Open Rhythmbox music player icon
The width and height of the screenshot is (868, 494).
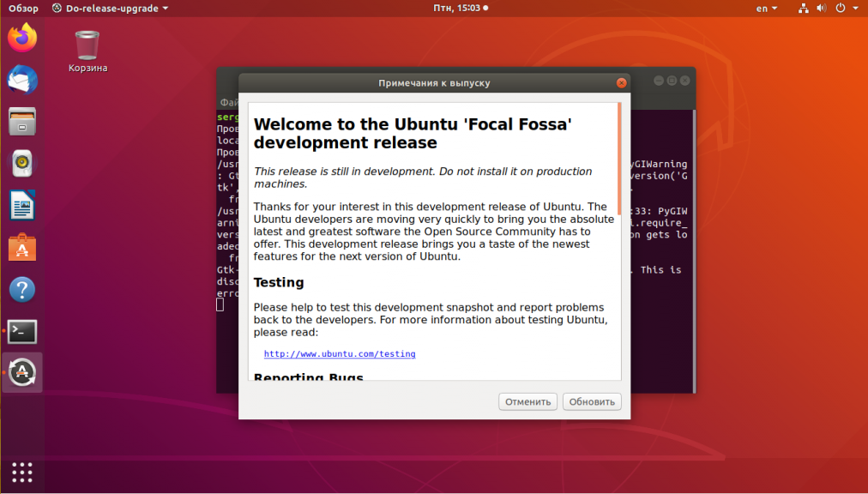[x=22, y=163]
